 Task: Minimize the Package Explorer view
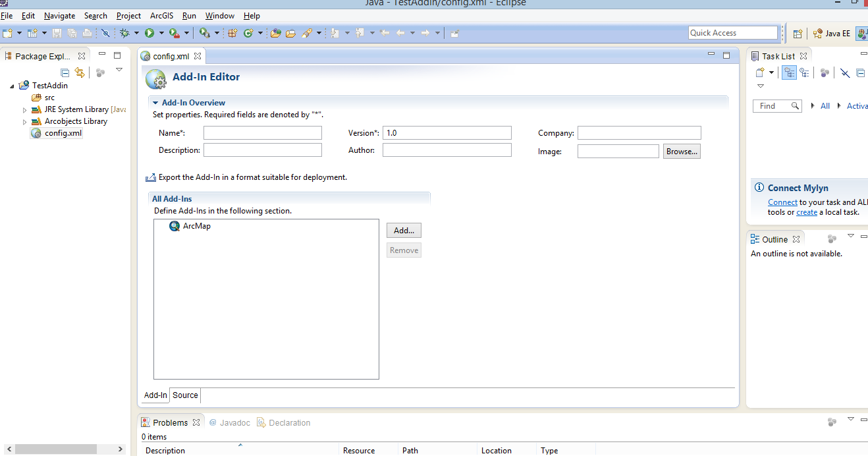click(x=102, y=55)
